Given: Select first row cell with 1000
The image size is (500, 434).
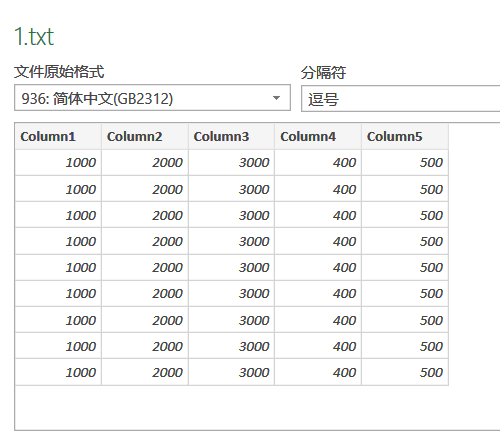Looking at the screenshot, I should tap(58, 162).
